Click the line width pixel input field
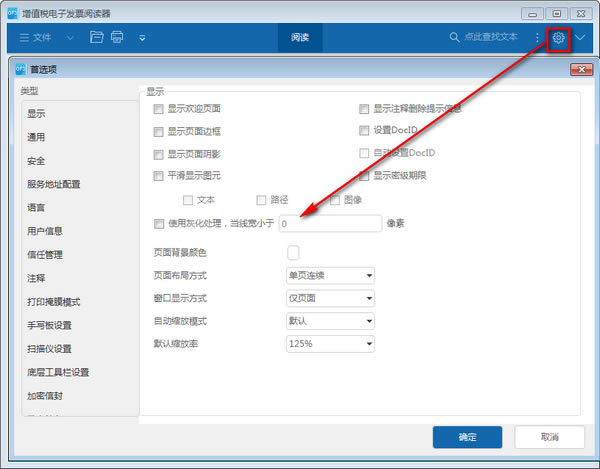The height and width of the screenshot is (469, 600). (330, 223)
